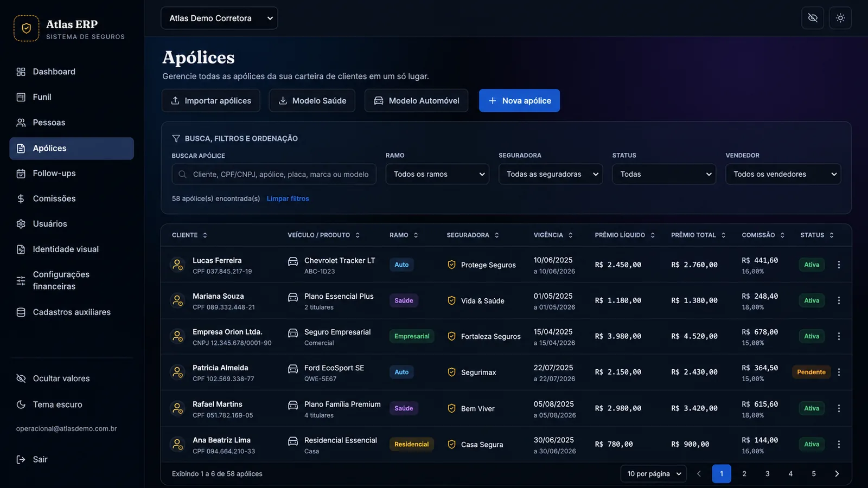
Task: Download the Modelo Automóvel template
Action: 416,100
